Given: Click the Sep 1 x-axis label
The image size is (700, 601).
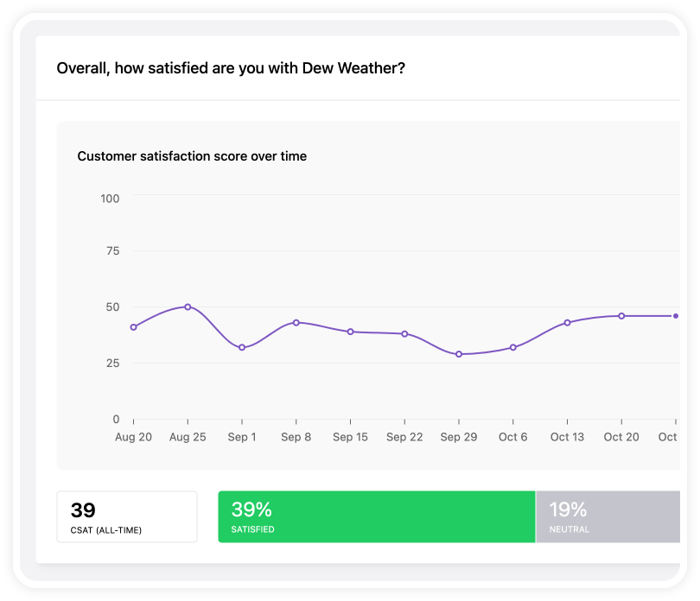Looking at the screenshot, I should tap(242, 437).
